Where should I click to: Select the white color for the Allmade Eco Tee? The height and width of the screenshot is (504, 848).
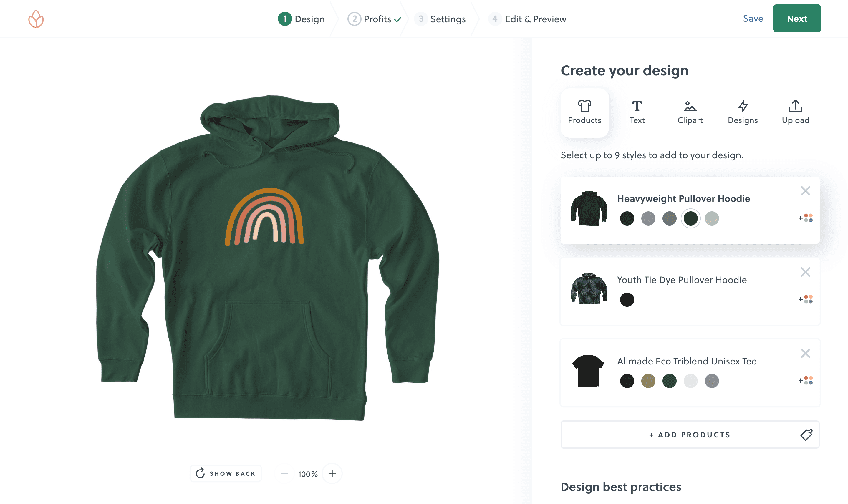[x=690, y=381]
